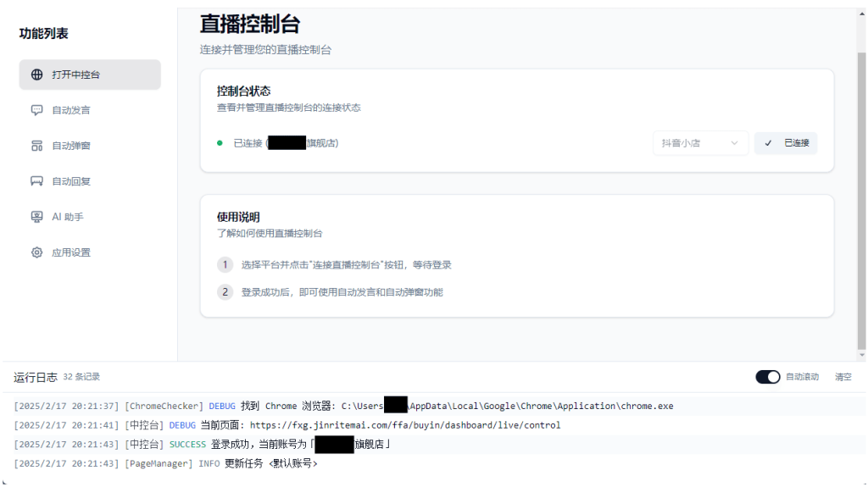Click the popup window icon for 自动弹窗
868x498 pixels.
coord(36,146)
